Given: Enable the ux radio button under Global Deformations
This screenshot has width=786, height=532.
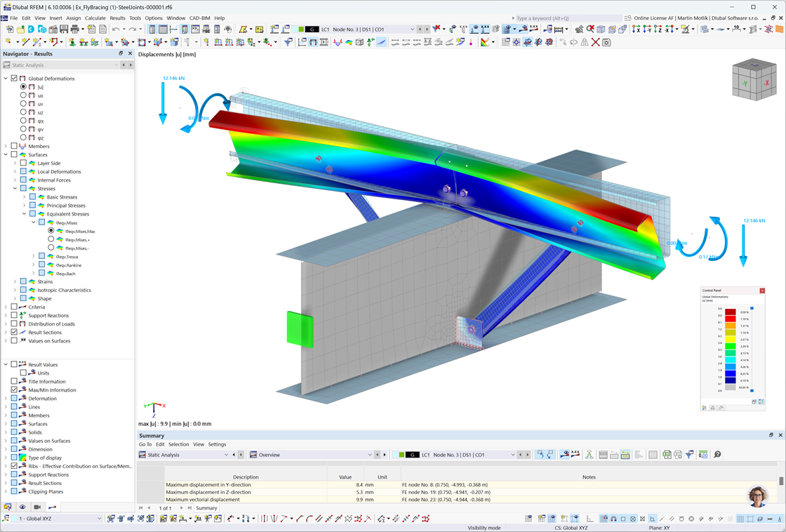Looking at the screenshot, I should [x=23, y=95].
